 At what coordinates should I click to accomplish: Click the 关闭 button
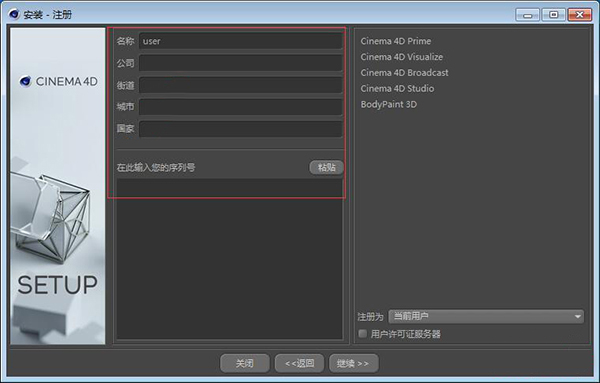coord(245,363)
